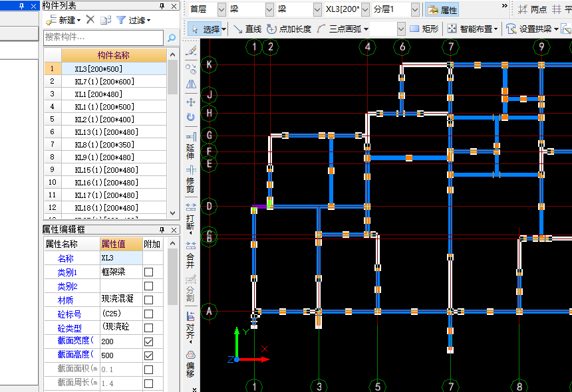Select the 延伸 extend tool

[x=191, y=146]
